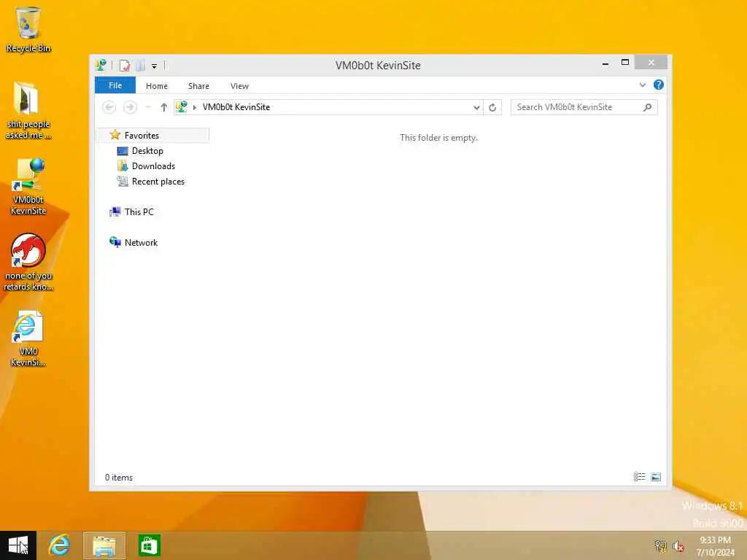
Task: Minimize the VM0b0t KevinSite window
Action: coord(605,63)
